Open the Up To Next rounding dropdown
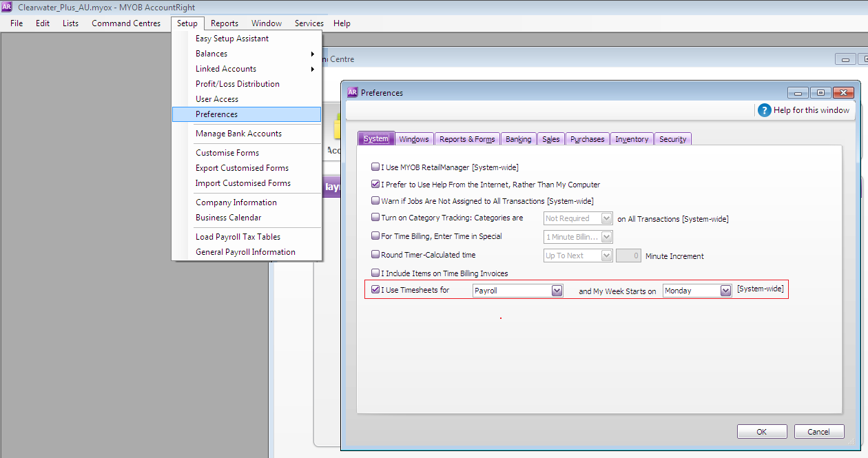 tap(606, 256)
